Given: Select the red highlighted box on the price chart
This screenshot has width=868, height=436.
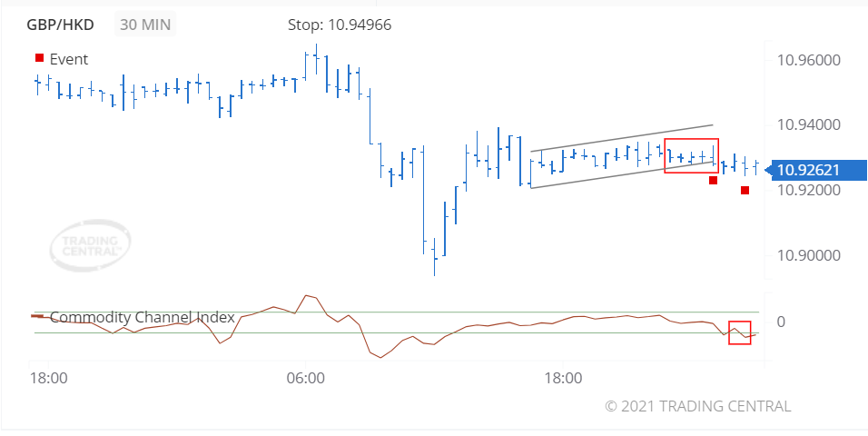Looking at the screenshot, I should 691,155.
